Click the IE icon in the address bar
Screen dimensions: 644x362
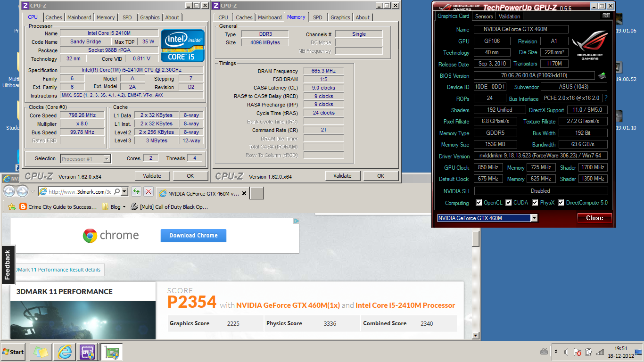click(x=42, y=191)
